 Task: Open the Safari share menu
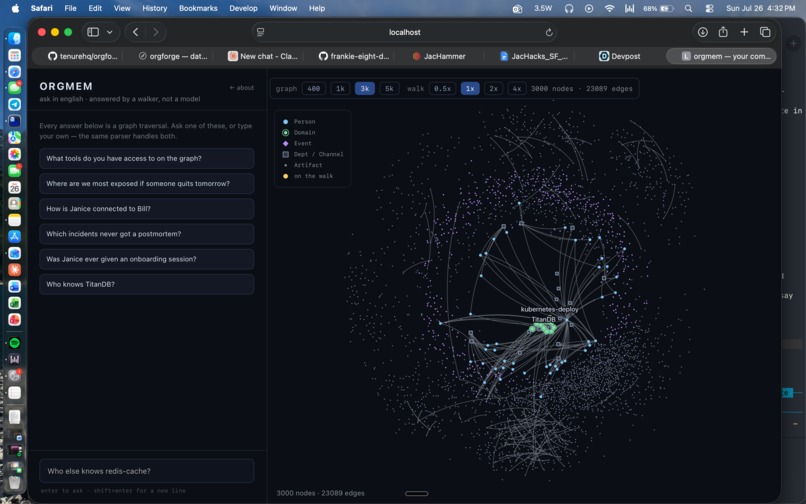[x=723, y=32]
